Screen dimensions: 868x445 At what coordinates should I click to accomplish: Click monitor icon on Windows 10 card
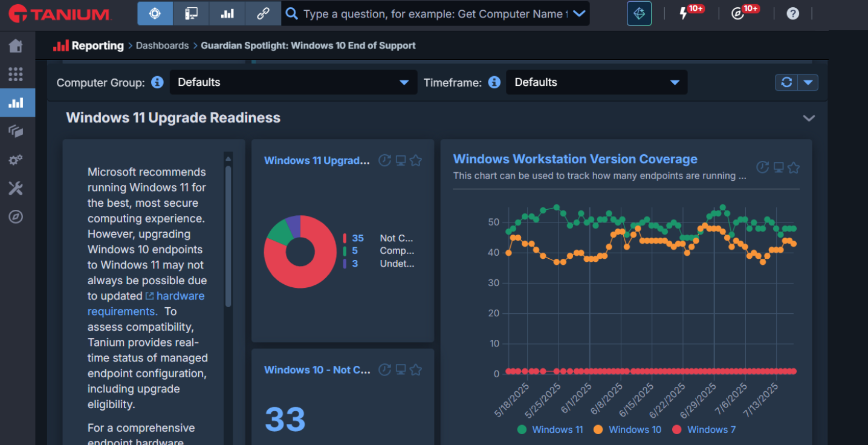tap(400, 369)
